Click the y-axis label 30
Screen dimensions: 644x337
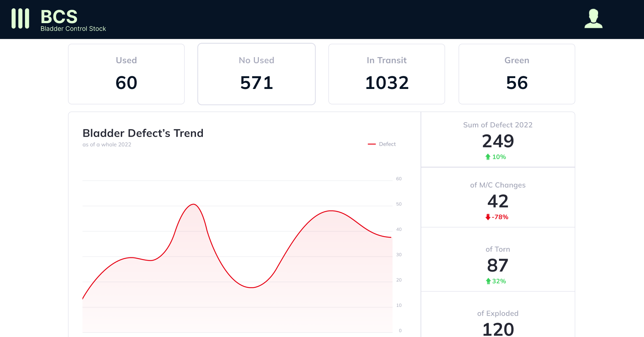pyautogui.click(x=399, y=255)
